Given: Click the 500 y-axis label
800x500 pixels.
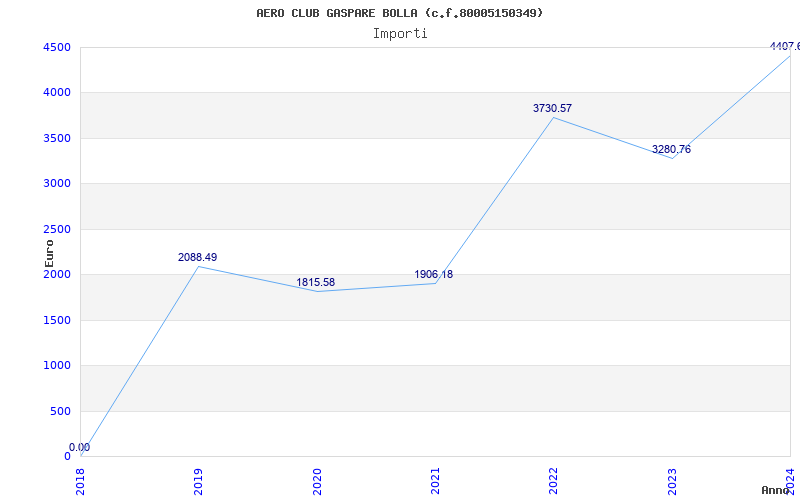Looking at the screenshot, I should [60, 411].
